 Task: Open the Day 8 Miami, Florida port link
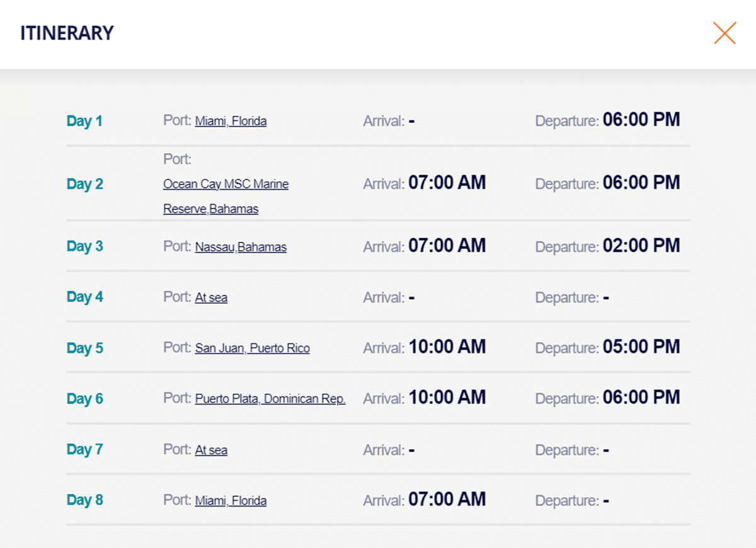(231, 501)
